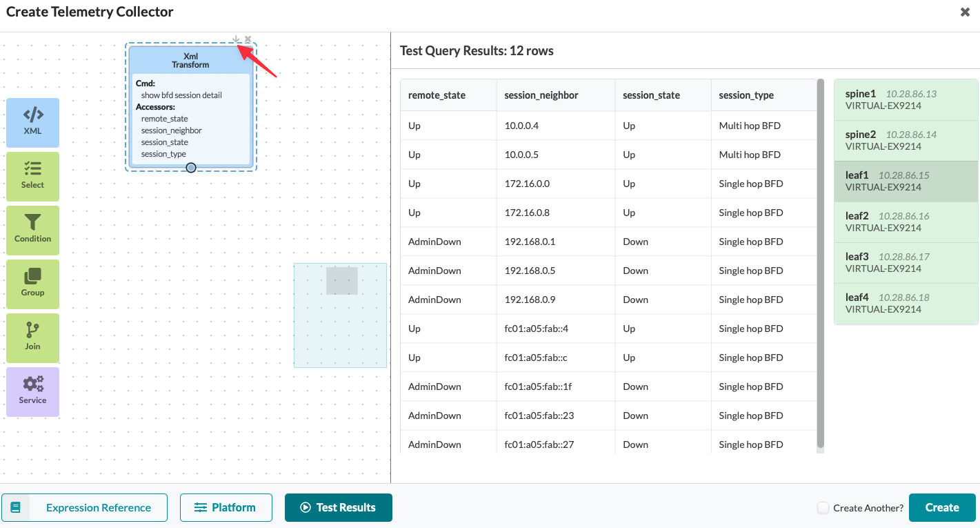Choose the Service node tool
The width and height of the screenshot is (980, 528).
(x=32, y=391)
